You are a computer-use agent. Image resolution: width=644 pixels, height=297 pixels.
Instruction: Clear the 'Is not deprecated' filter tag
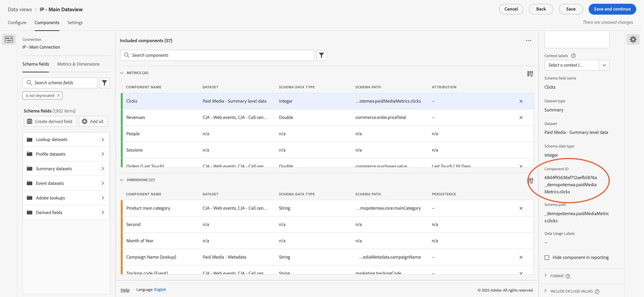(x=58, y=95)
